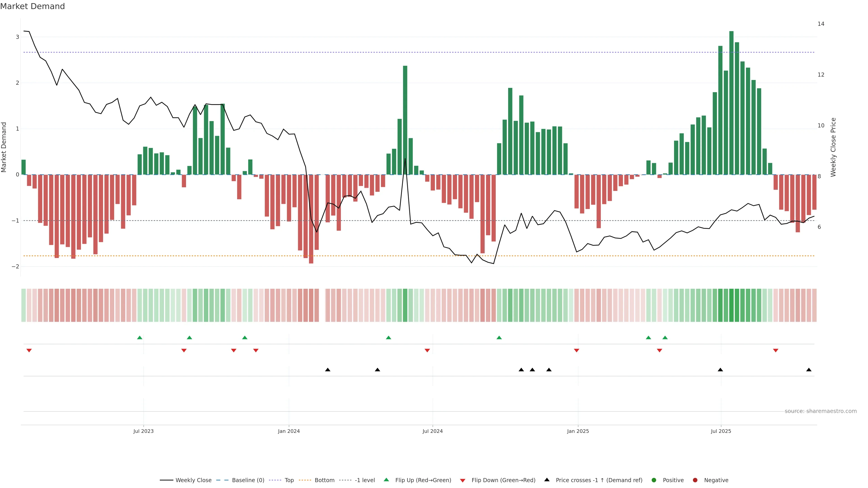Click leftmost black price-cross triangle marker
The image size is (868, 488).
(328, 370)
